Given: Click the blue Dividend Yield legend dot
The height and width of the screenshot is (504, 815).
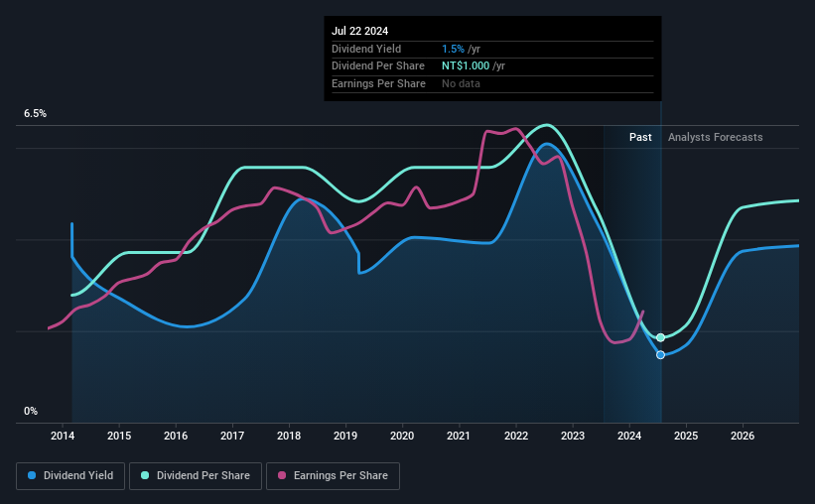Looking at the screenshot, I should [32, 475].
